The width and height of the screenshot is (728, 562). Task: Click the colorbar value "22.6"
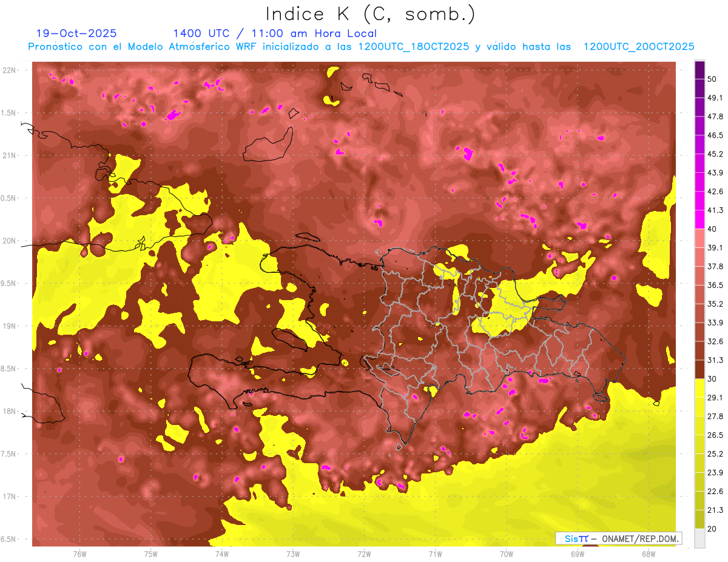[716, 492]
